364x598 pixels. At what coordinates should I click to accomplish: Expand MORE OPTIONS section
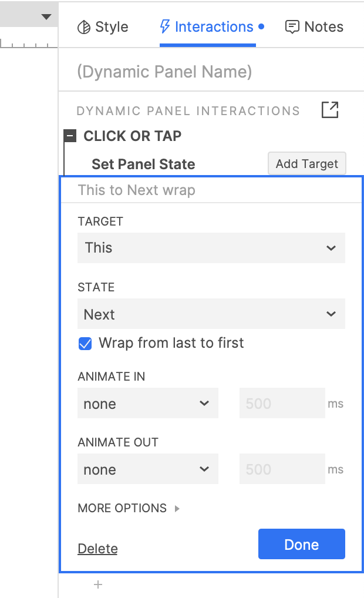[x=129, y=508]
